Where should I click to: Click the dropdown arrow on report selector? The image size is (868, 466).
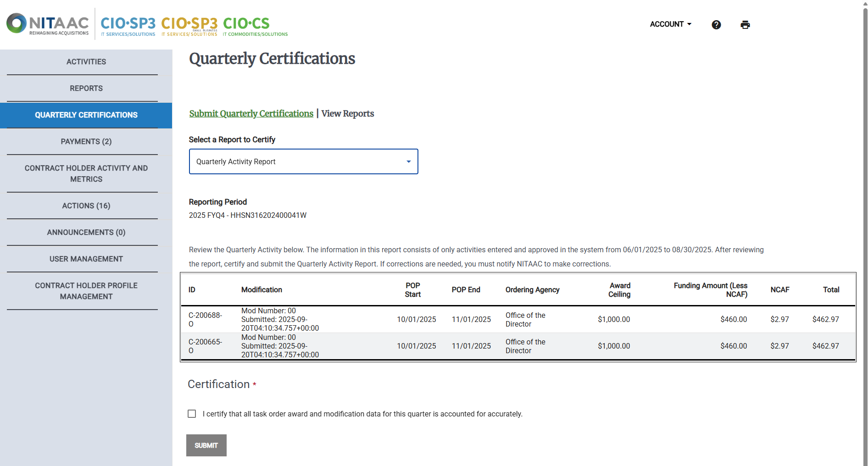(x=408, y=161)
